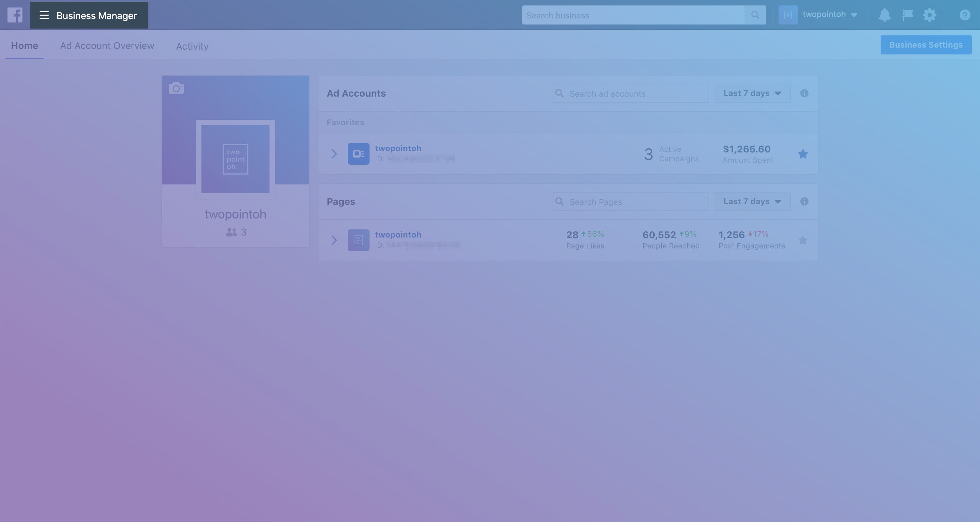Open notifications bell icon

[884, 15]
